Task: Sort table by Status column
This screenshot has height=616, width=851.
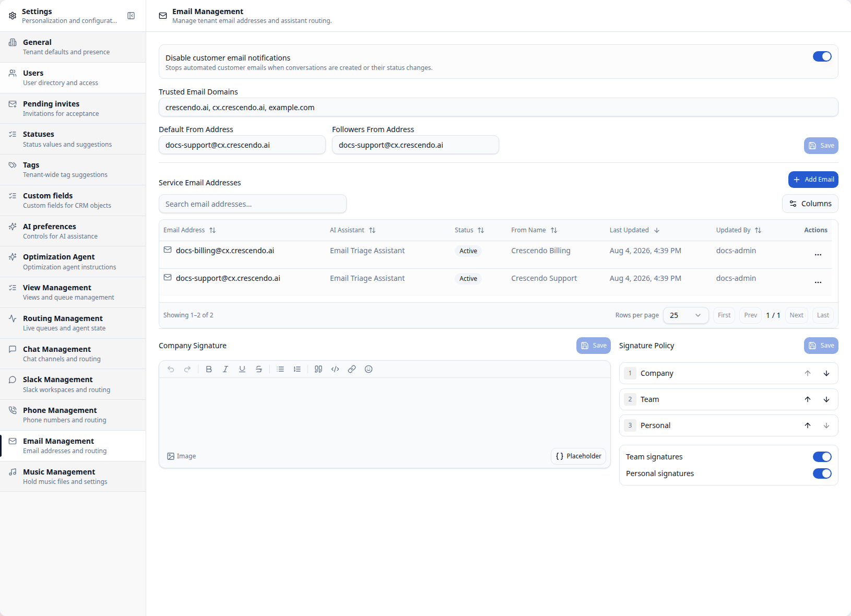Action: click(469, 230)
